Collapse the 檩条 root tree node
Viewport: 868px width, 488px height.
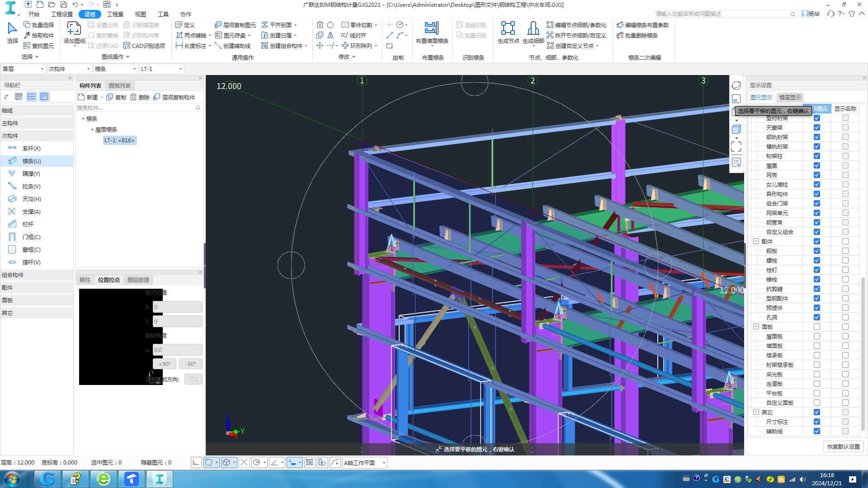(83, 119)
